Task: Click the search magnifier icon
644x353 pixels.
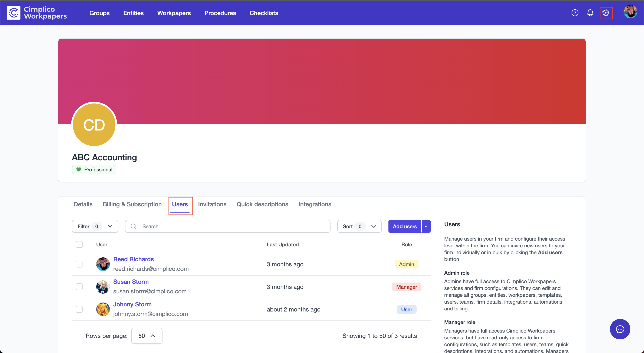Action: (134, 226)
